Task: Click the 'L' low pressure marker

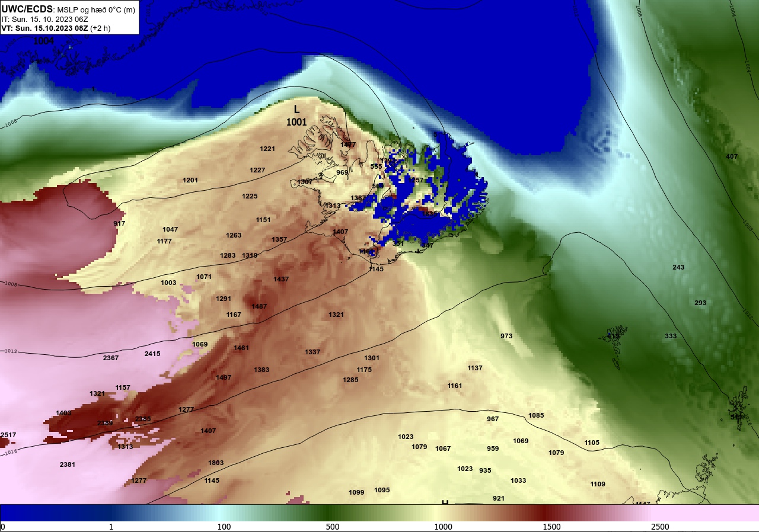Action: pos(297,110)
